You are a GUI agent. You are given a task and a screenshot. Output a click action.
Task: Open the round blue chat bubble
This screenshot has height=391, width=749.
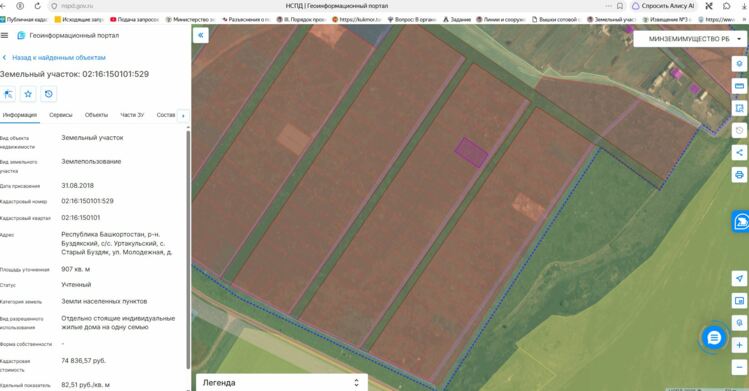click(x=714, y=338)
